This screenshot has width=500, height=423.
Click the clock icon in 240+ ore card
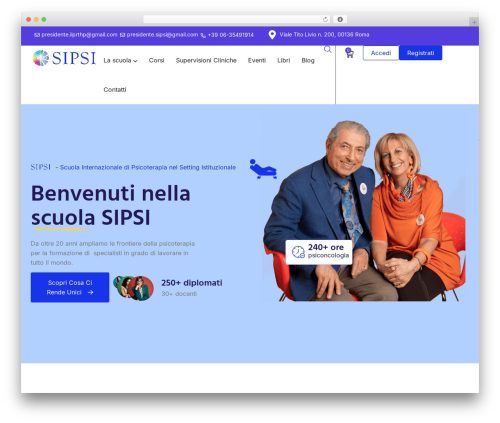(x=298, y=252)
